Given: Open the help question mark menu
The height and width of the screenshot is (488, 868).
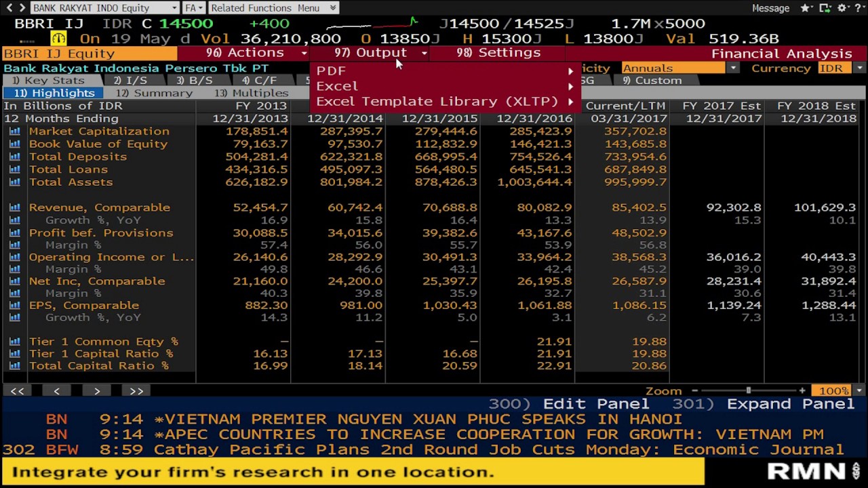Looking at the screenshot, I should pos(860,8).
